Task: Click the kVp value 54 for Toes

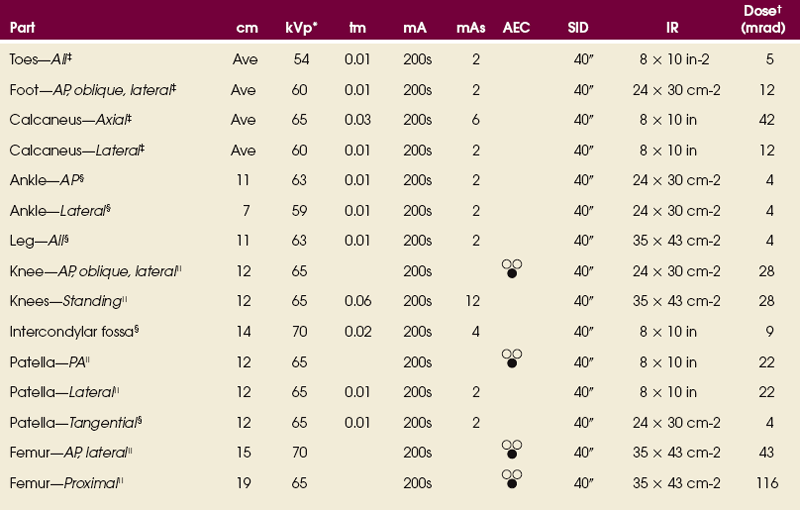Action: pyautogui.click(x=302, y=60)
